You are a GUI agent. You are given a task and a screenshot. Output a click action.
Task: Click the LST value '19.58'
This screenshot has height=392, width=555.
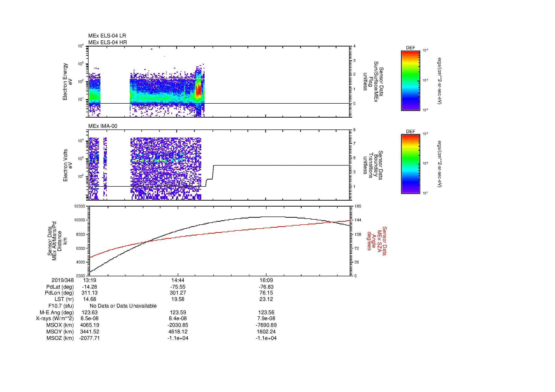click(x=178, y=299)
